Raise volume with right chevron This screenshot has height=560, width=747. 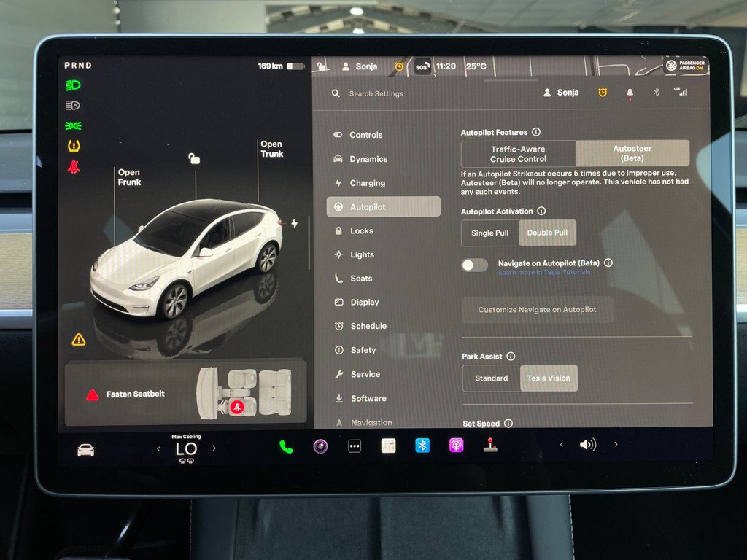click(x=616, y=444)
